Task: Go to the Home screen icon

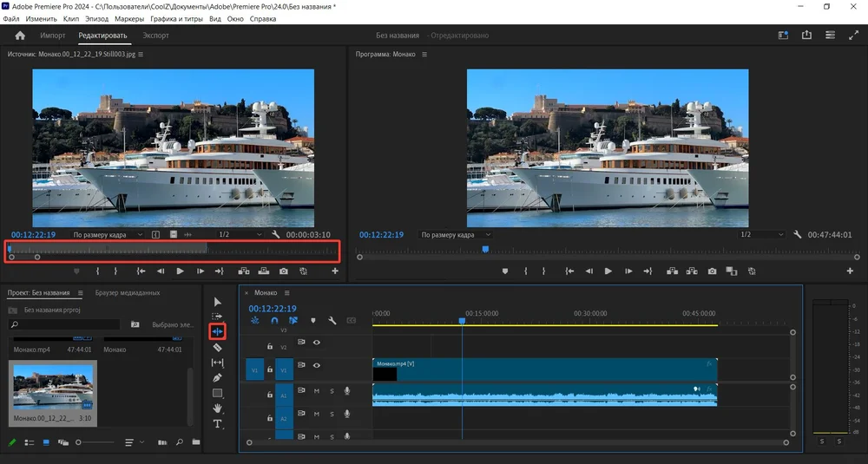Action: tap(20, 36)
